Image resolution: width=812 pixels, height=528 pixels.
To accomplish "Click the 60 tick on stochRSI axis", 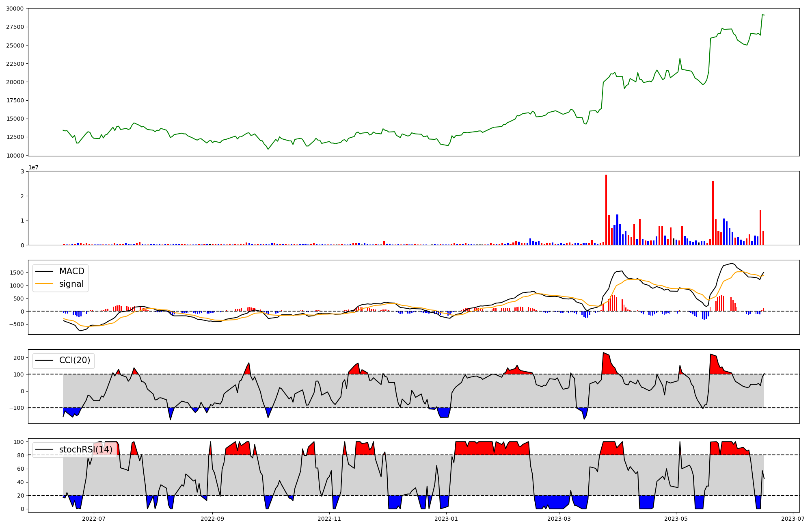I will click(x=21, y=469).
